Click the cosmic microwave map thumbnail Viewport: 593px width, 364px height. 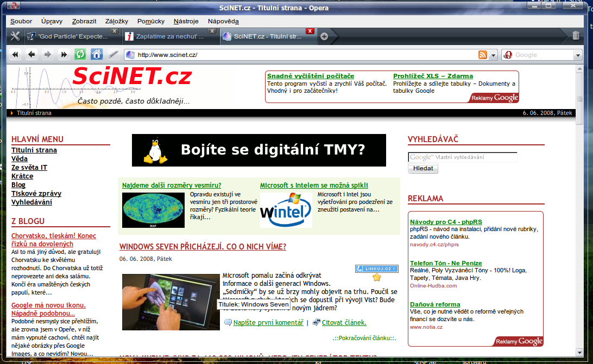pos(153,210)
